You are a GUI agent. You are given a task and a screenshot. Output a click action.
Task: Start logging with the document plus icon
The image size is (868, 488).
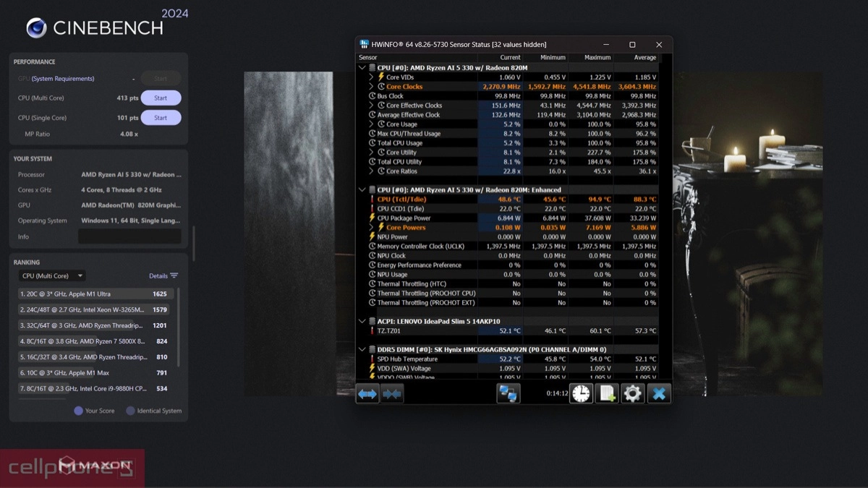607,393
